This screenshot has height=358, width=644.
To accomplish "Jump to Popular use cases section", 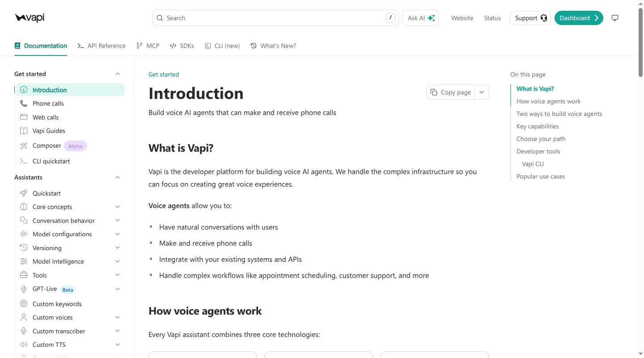I will coord(541,176).
